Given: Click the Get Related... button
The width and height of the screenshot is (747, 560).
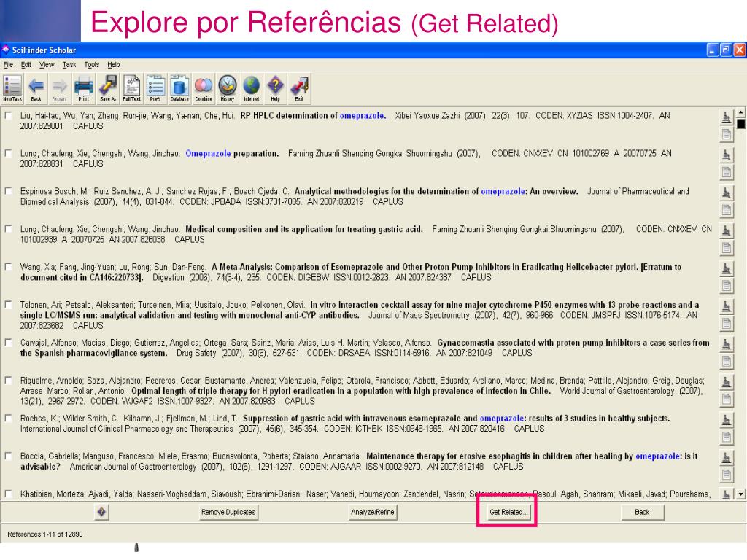Looking at the screenshot, I should 508,513.
